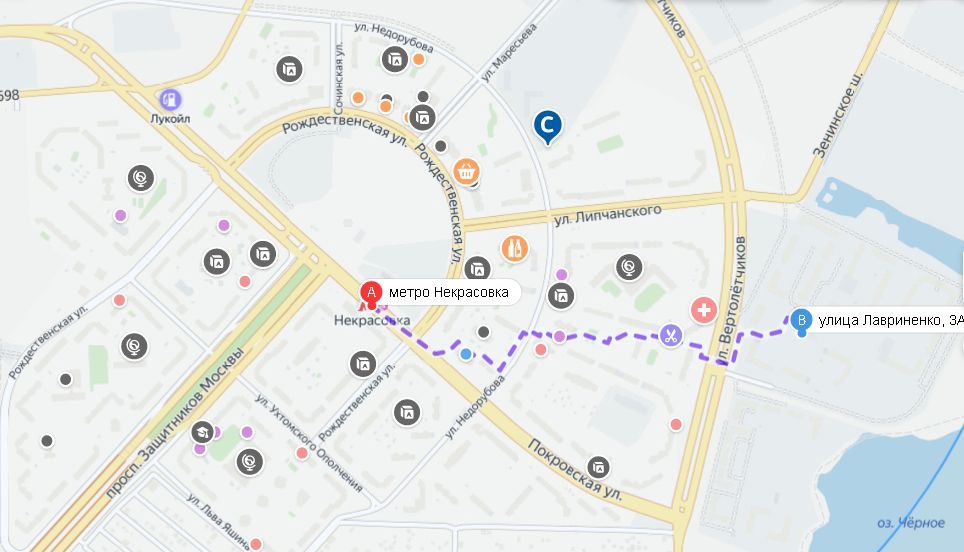Open the orange shopping basket icon
Image resolution: width=964 pixels, height=552 pixels.
[x=467, y=172]
